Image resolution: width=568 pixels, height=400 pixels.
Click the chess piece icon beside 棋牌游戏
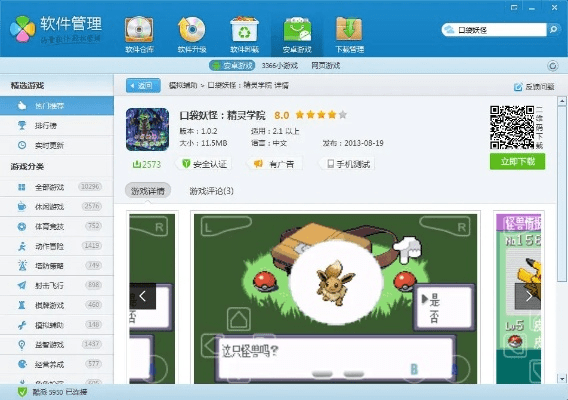point(22,305)
